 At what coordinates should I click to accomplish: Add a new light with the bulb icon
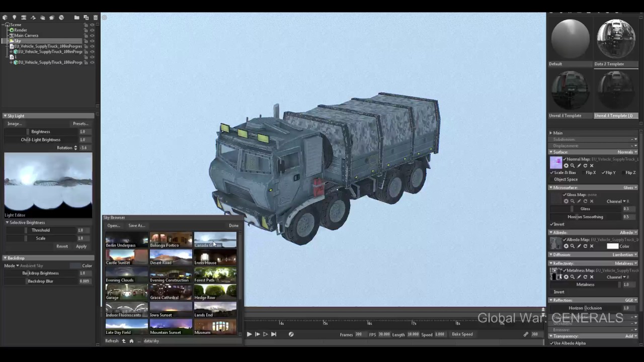(14, 18)
